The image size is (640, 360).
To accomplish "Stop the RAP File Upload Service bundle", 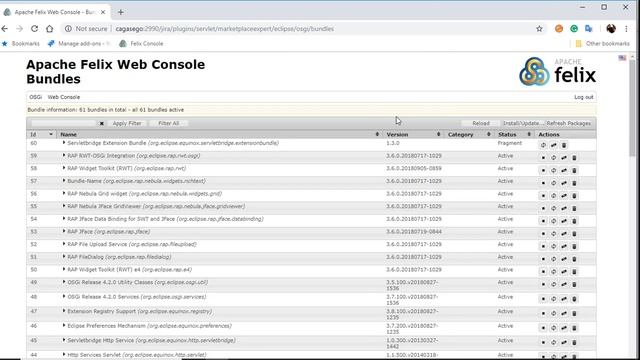I will click(x=543, y=246).
